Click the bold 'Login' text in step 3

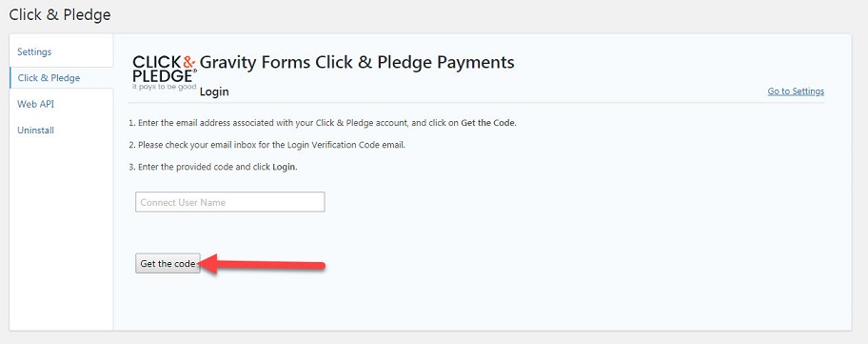pos(286,167)
